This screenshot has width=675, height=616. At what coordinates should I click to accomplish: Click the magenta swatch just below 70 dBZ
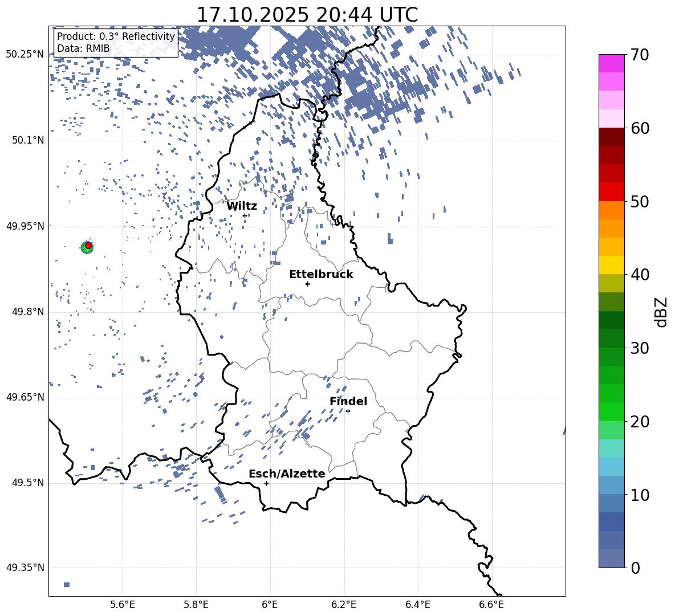[612, 64]
